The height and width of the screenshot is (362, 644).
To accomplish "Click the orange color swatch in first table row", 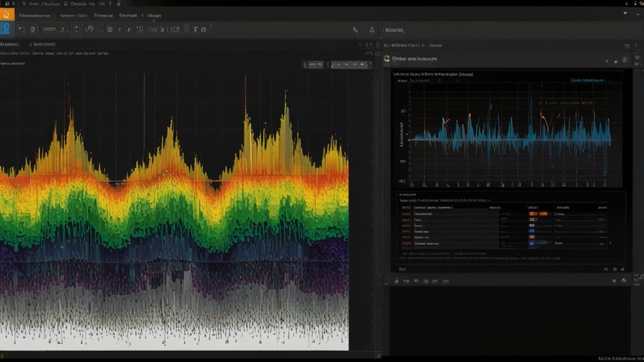I will tap(537, 214).
